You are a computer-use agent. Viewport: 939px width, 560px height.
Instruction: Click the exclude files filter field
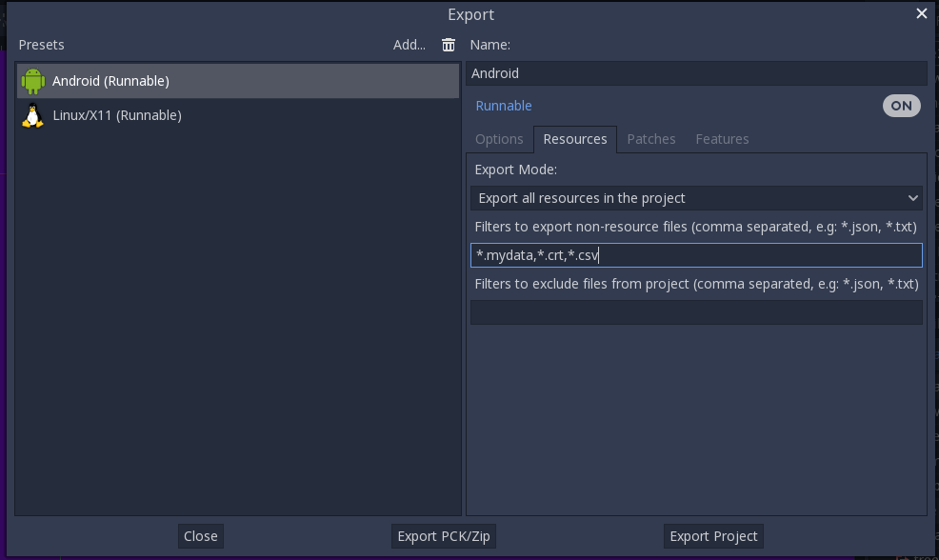pyautogui.click(x=696, y=312)
